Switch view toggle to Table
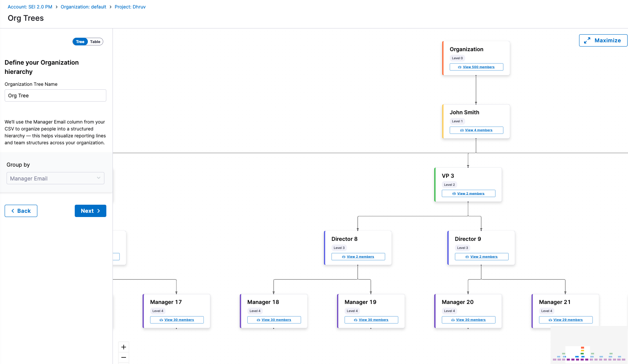 95,42
